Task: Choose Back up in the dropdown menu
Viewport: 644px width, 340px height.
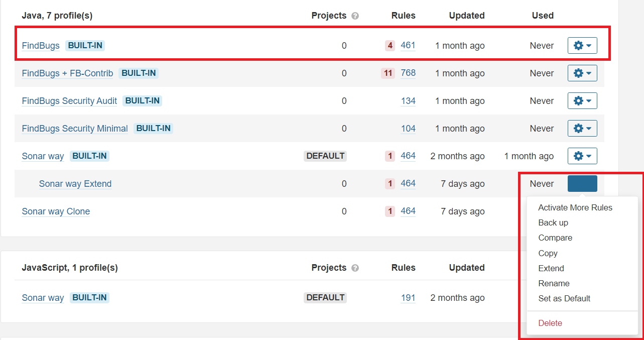Action: click(553, 222)
